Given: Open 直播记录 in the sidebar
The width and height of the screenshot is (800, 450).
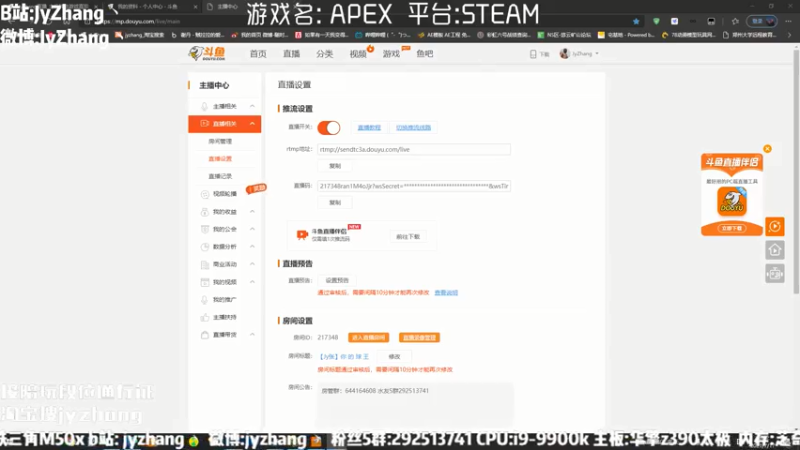Looking at the screenshot, I should [220, 176].
